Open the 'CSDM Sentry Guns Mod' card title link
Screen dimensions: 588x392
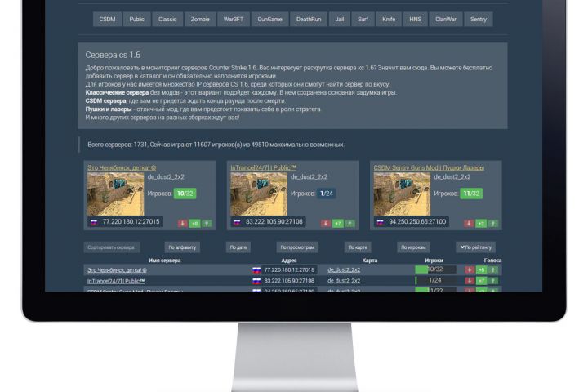pyautogui.click(x=429, y=167)
